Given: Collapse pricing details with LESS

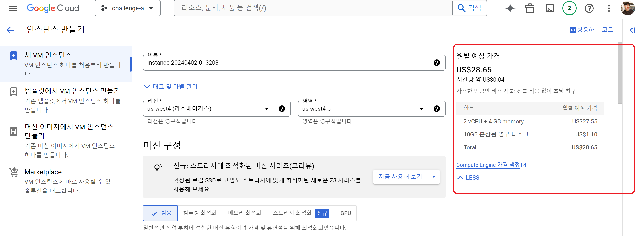Looking at the screenshot, I should (468, 178).
